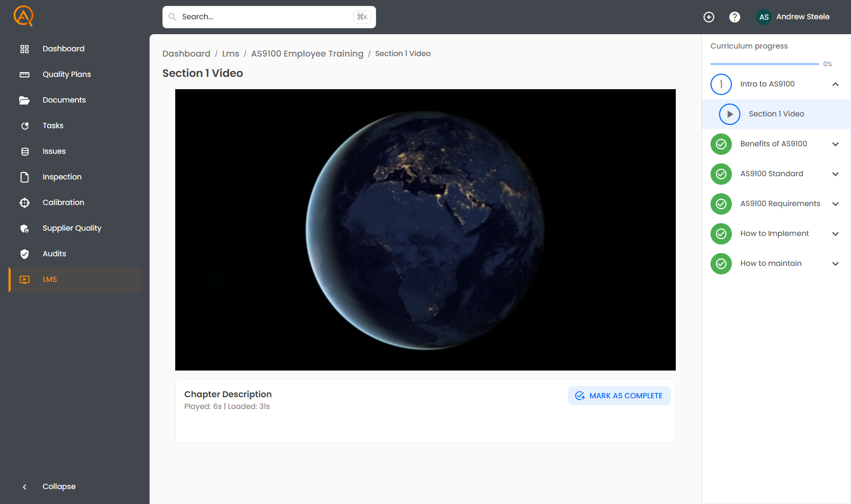The width and height of the screenshot is (851, 504).
Task: Click the curriculum progress bar
Action: 764,64
